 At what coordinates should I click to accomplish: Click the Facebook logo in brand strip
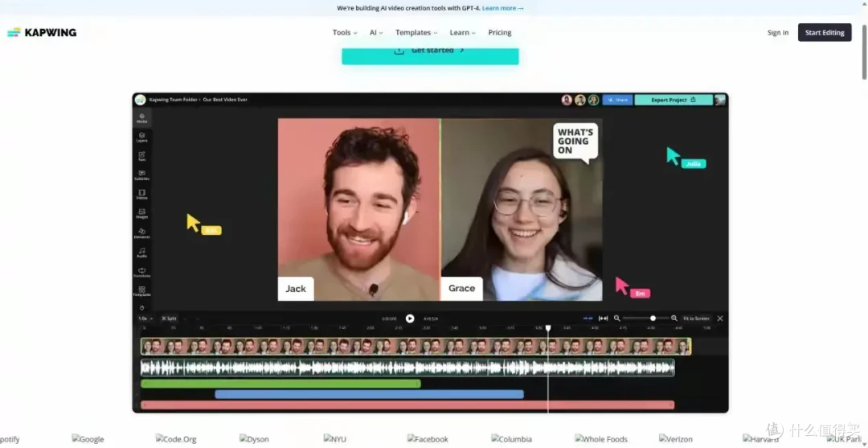[x=428, y=439]
